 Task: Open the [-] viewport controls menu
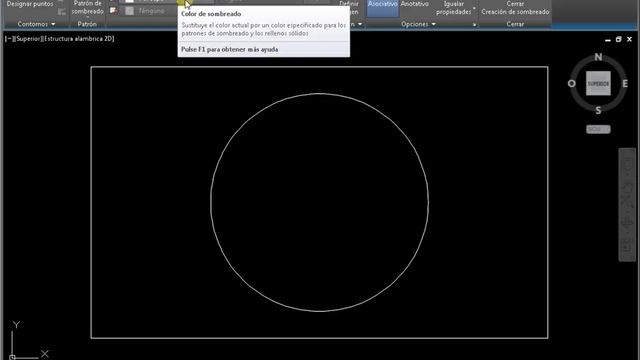pyautogui.click(x=8, y=39)
